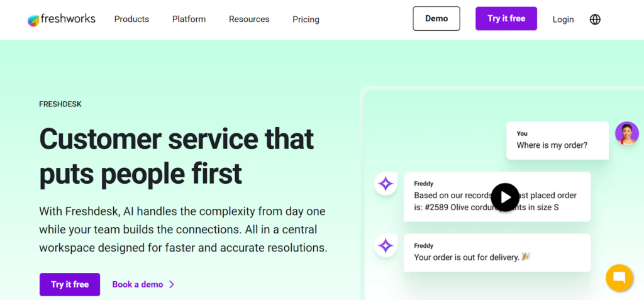Click the FRESHDESK label above headline

click(60, 104)
